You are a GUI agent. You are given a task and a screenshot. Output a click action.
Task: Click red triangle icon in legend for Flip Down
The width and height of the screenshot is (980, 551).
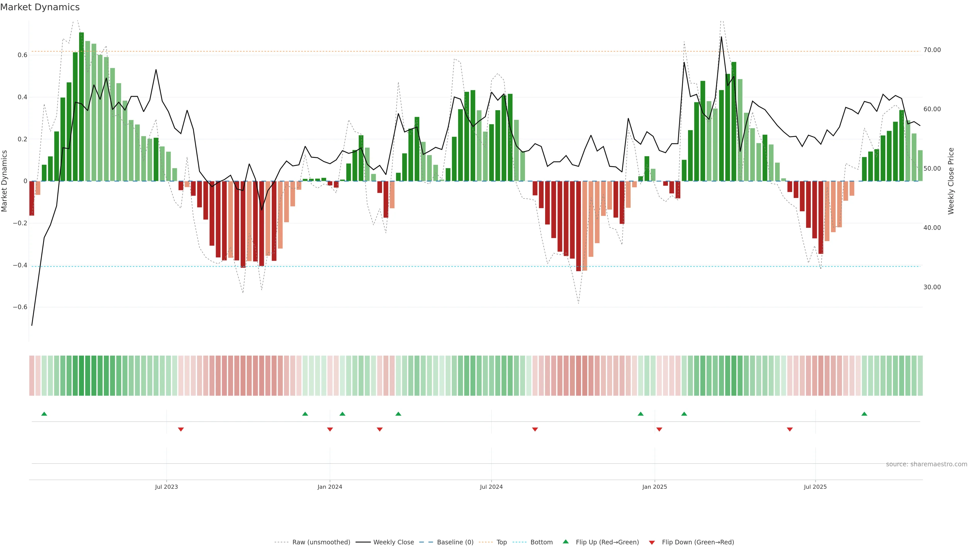[x=652, y=542]
